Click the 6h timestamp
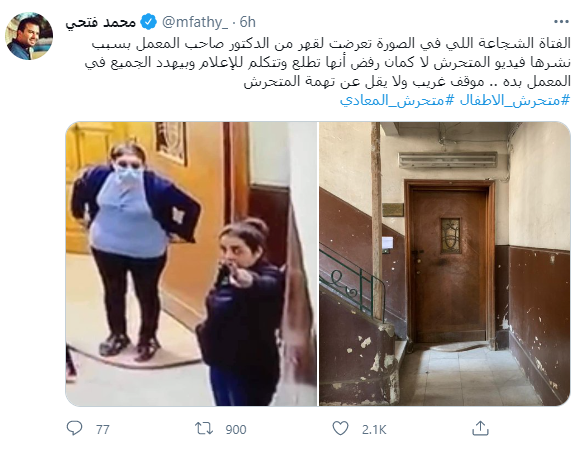This screenshot has height=449, width=581. [248, 22]
